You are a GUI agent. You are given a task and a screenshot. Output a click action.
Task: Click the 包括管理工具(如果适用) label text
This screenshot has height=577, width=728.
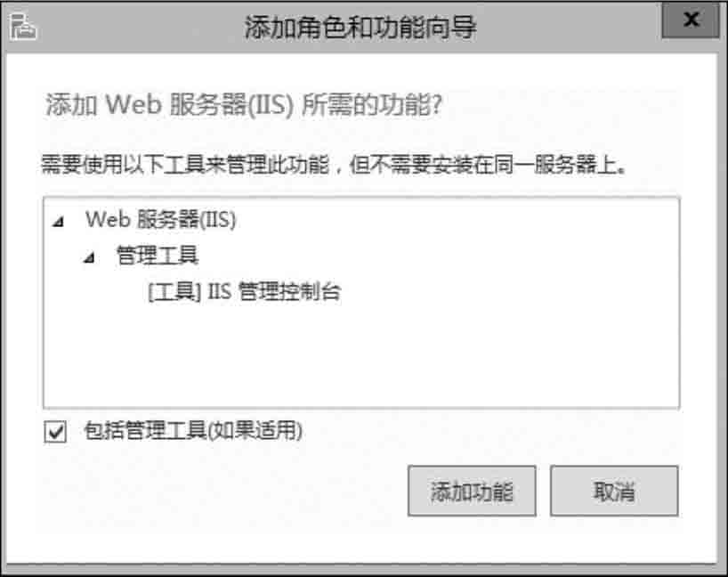coord(193,431)
